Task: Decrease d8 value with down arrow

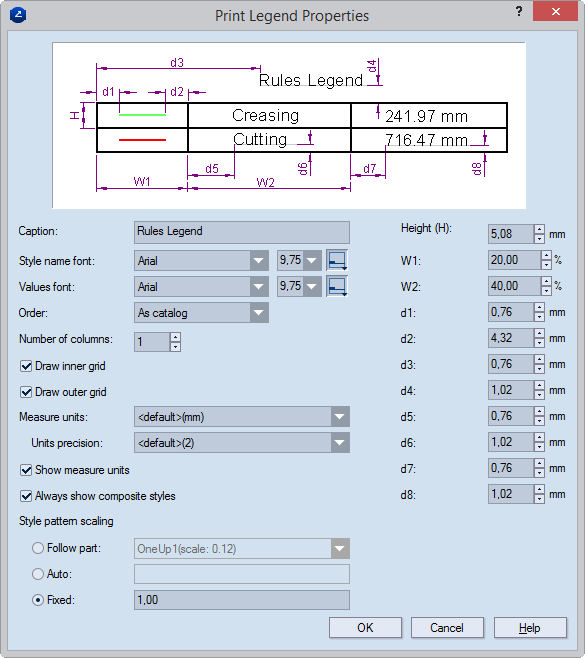Action: click(x=539, y=499)
